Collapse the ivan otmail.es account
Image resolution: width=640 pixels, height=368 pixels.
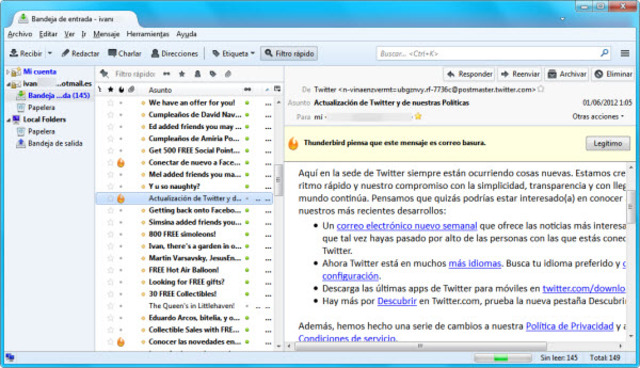pos(8,84)
